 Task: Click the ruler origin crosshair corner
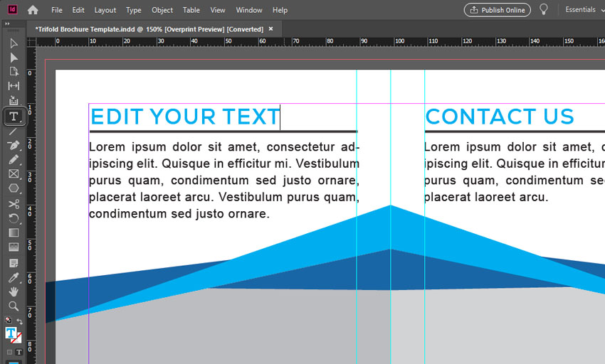[31, 42]
